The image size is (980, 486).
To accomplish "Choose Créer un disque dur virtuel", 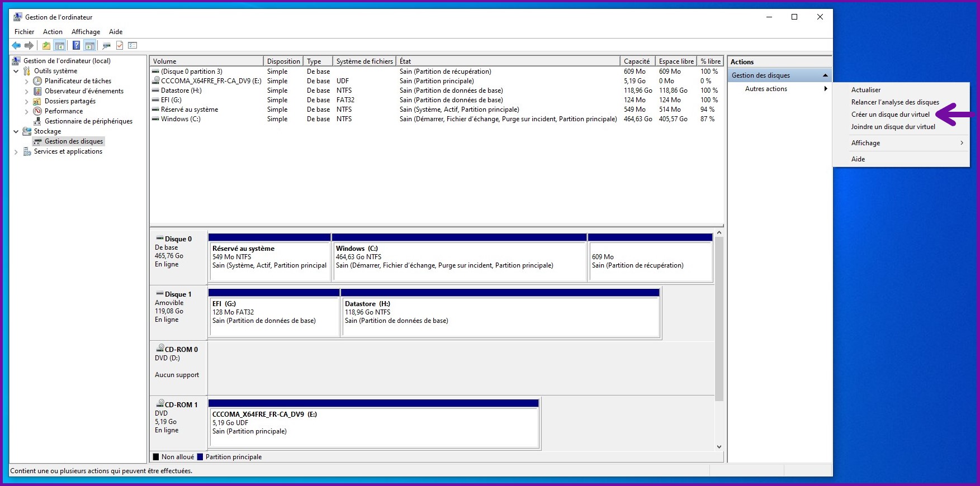I will [x=890, y=115].
